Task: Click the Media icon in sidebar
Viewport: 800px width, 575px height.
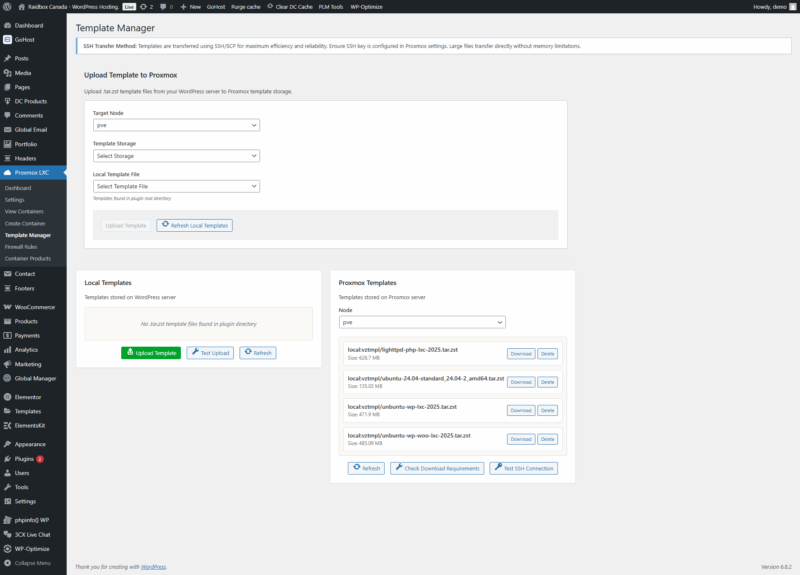Action: 7,73
